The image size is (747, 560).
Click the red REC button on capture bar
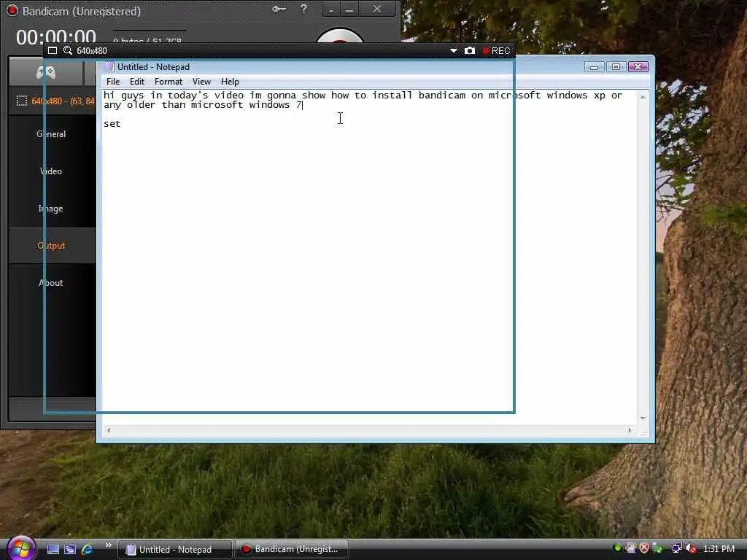(x=496, y=51)
